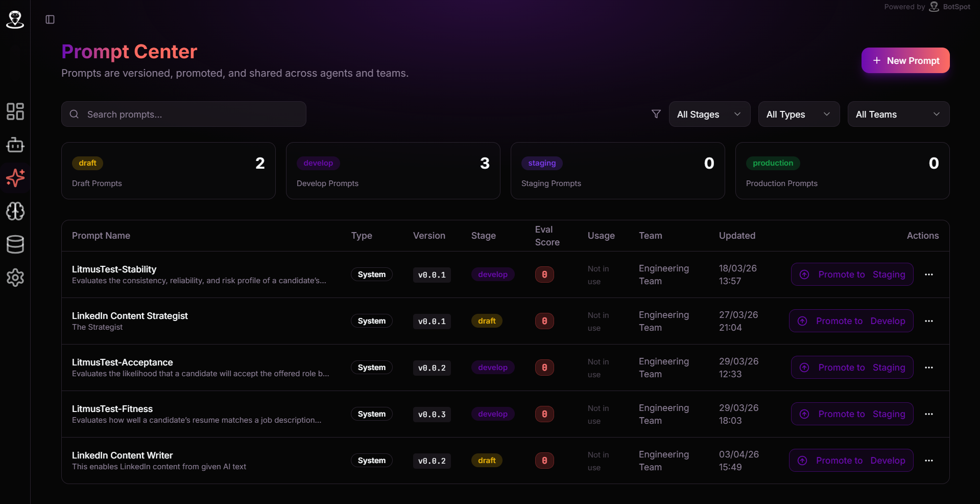Click the Version column header
This screenshot has height=504, width=980.
click(429, 236)
